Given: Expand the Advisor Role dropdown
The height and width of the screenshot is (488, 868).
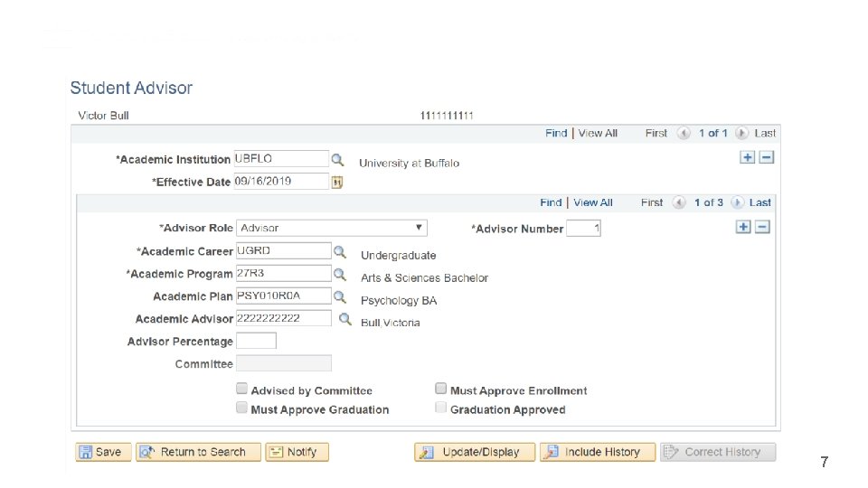Looking at the screenshot, I should (x=331, y=229).
